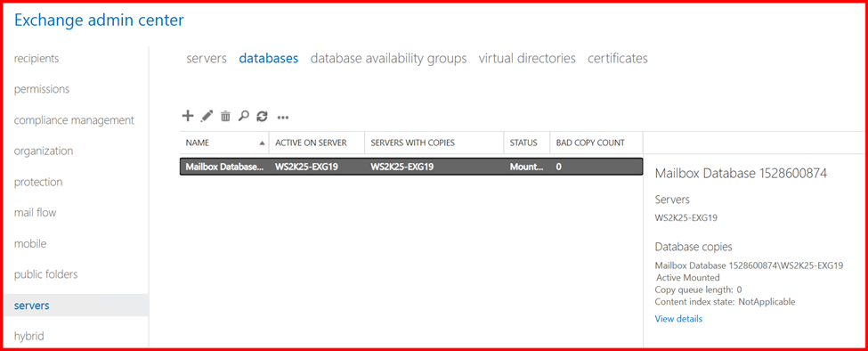Go to virtual directories tab
Image resolution: width=868 pixels, height=351 pixels.
(527, 58)
